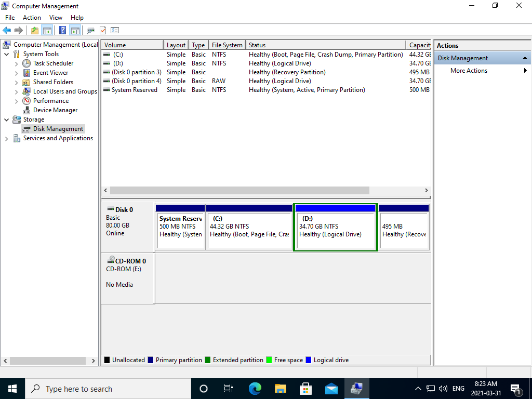Open Task View from taskbar
This screenshot has width=532, height=399.
(229, 389)
